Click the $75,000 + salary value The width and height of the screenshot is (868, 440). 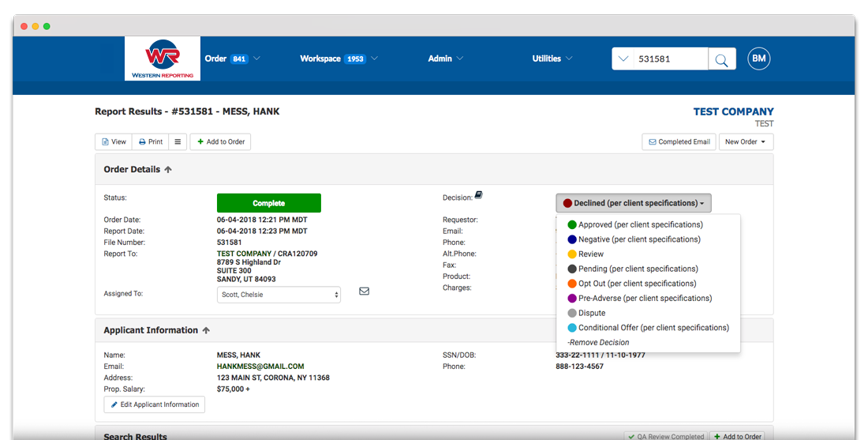(x=234, y=389)
